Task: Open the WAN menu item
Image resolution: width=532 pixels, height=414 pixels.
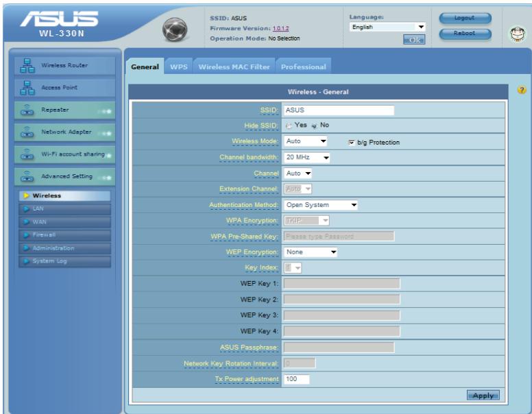Action: tap(64, 222)
